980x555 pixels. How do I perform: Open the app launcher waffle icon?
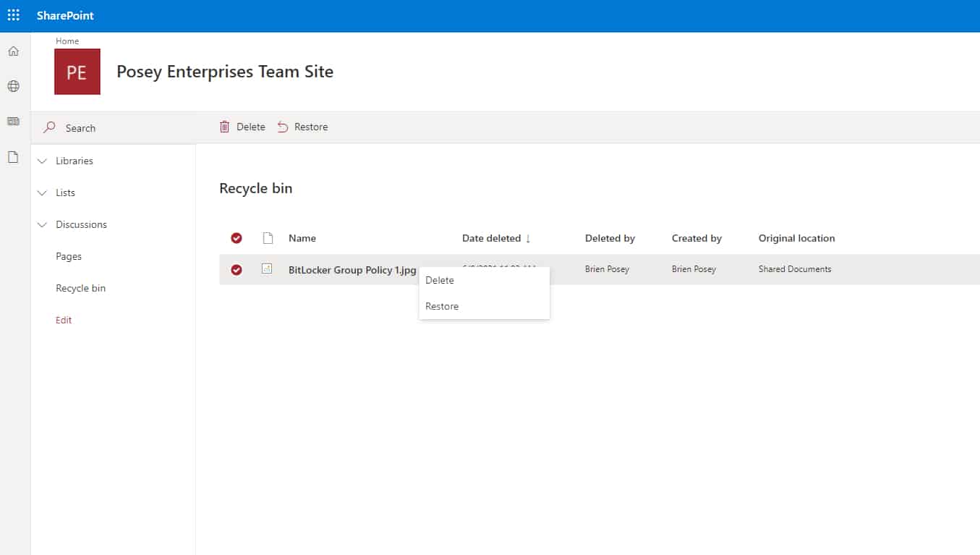click(14, 15)
